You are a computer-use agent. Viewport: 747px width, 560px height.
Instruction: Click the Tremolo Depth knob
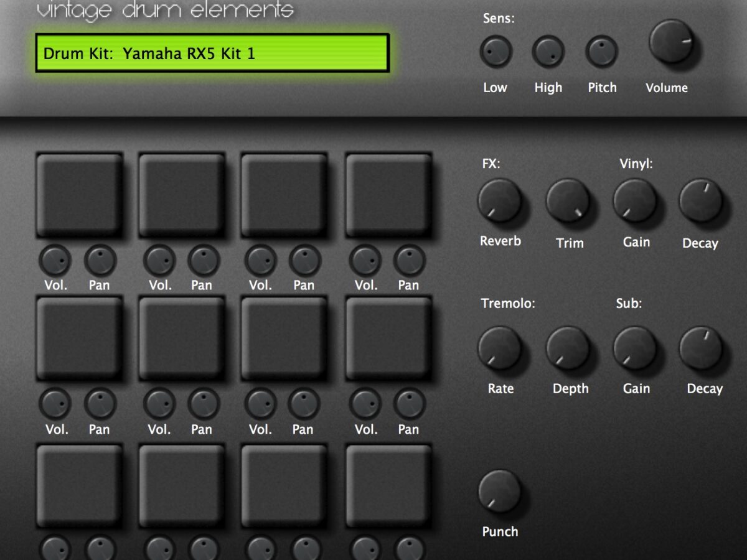pyautogui.click(x=568, y=348)
